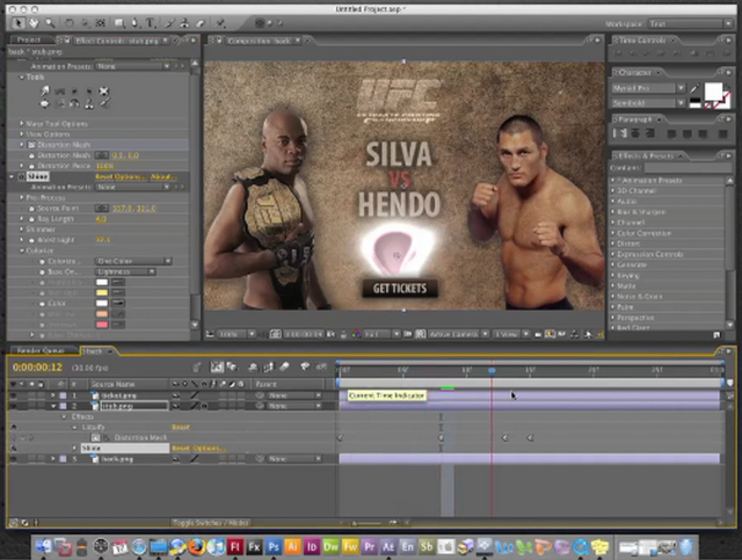The width and height of the screenshot is (742, 560).
Task: Select the Hand tool
Action: tap(34, 23)
